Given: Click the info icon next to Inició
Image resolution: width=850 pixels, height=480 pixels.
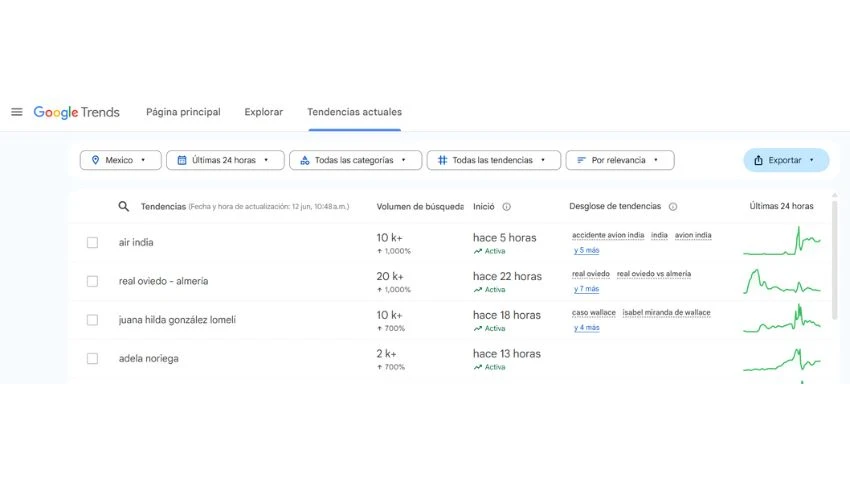Looking at the screenshot, I should pos(506,207).
